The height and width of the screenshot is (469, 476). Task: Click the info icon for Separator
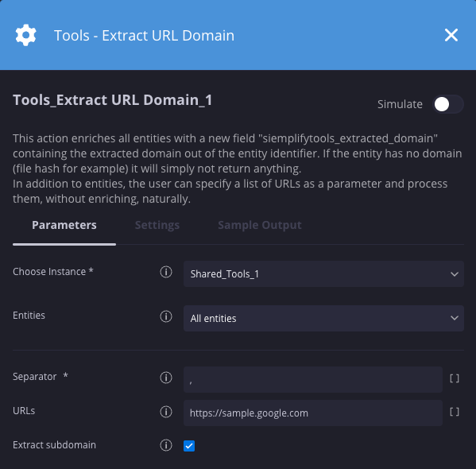(166, 378)
